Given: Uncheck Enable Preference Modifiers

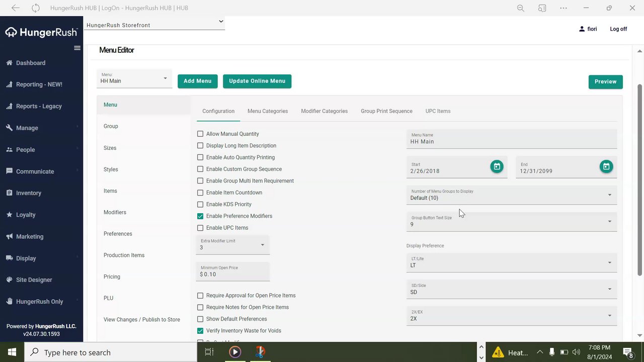Looking at the screenshot, I should (x=200, y=216).
